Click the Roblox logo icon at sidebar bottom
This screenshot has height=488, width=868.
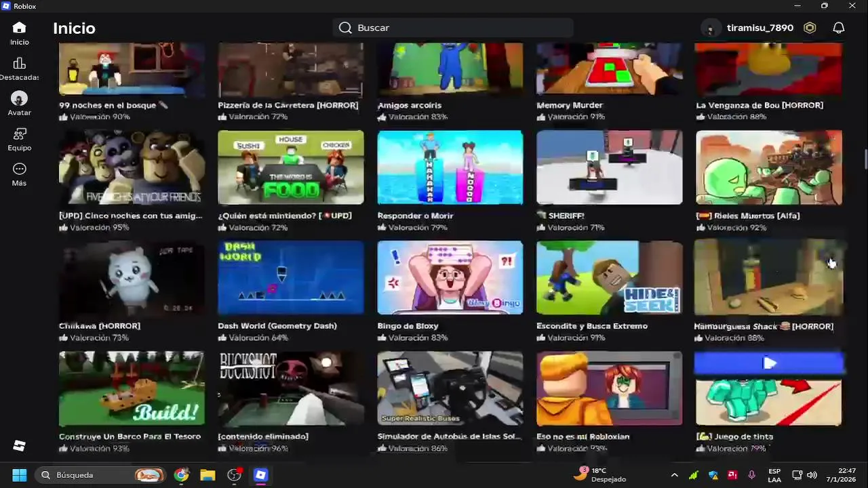19,445
